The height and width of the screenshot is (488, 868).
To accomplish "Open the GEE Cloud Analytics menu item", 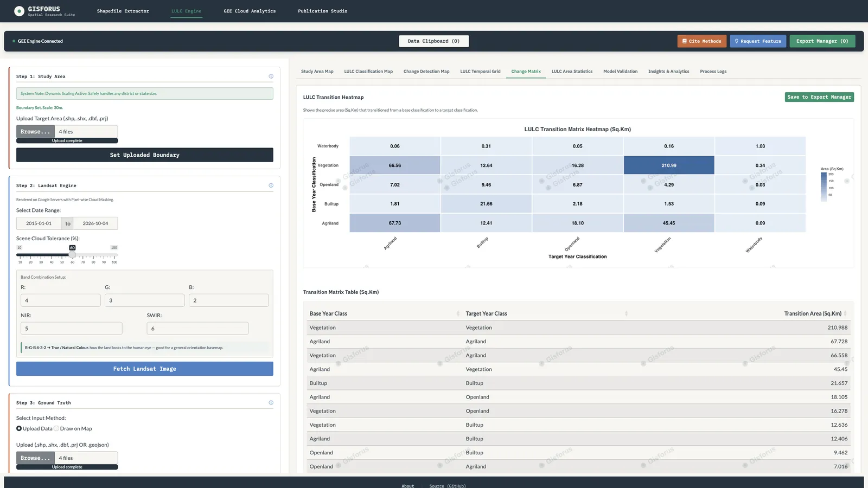I will [250, 11].
